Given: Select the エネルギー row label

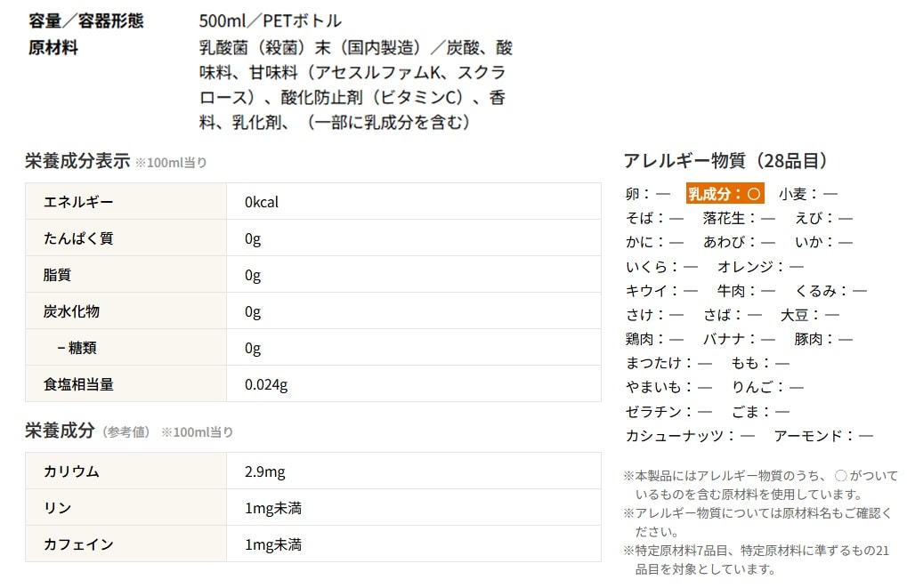Looking at the screenshot, I should [78, 202].
